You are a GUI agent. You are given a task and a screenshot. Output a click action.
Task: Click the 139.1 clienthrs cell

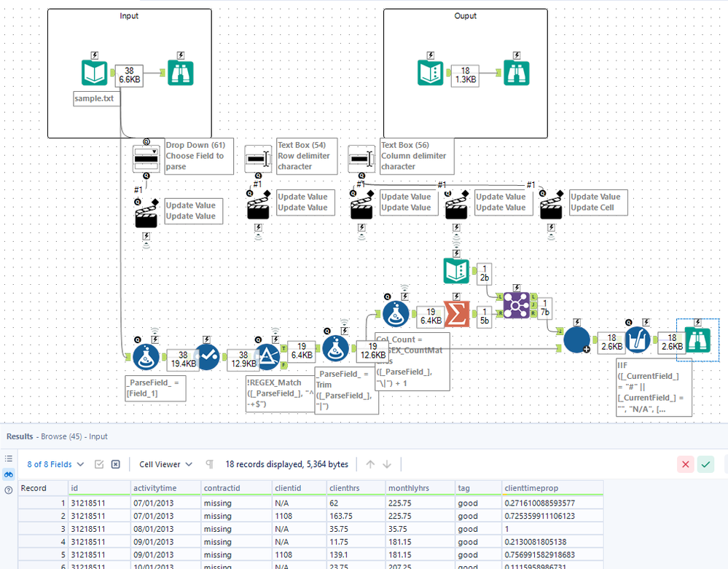click(x=356, y=555)
